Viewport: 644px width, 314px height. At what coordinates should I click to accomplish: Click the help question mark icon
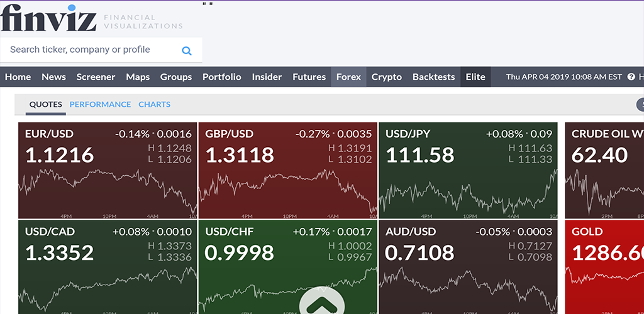[x=631, y=77]
